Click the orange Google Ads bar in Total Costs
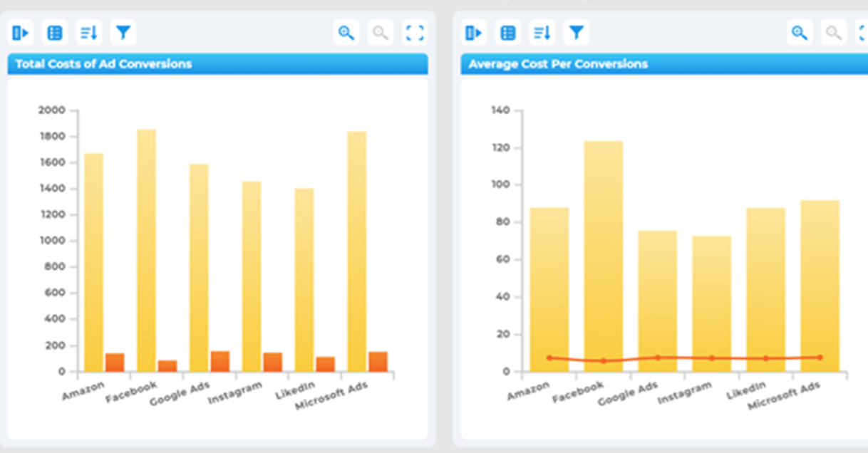 click(x=219, y=361)
